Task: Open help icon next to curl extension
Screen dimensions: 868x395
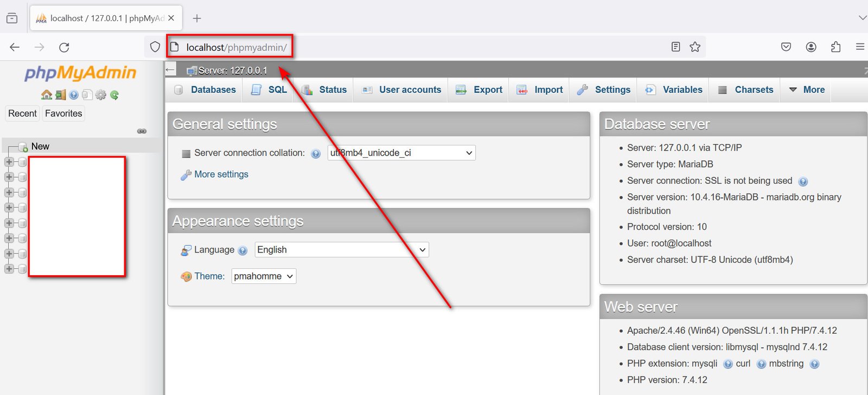Action: click(762, 364)
